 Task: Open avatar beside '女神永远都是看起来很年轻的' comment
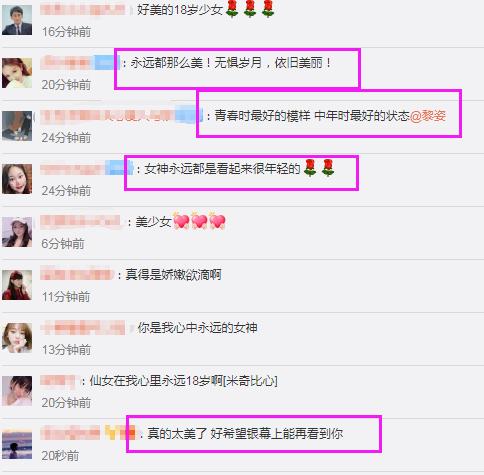17,179
